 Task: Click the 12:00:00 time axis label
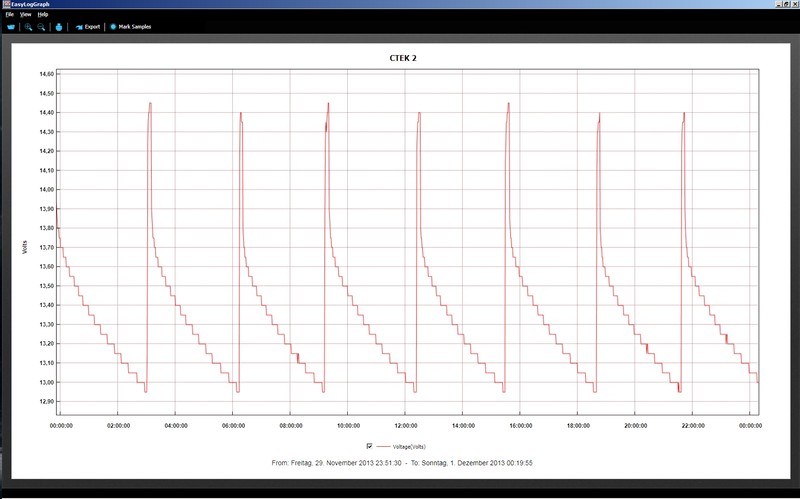pyautogui.click(x=405, y=425)
